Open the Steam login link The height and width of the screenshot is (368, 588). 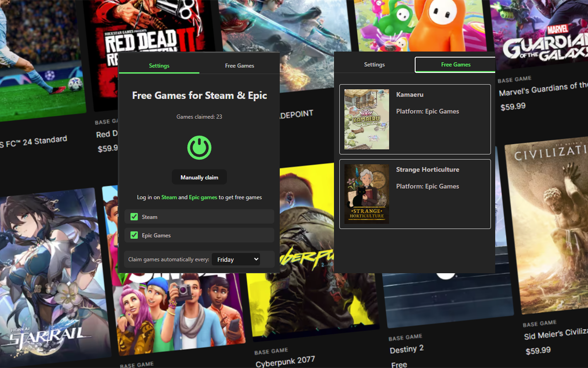click(x=169, y=197)
